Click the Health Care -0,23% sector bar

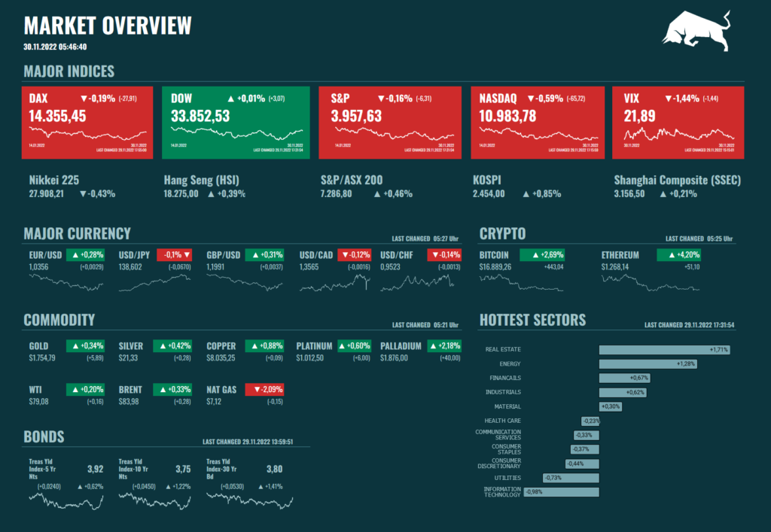590,421
